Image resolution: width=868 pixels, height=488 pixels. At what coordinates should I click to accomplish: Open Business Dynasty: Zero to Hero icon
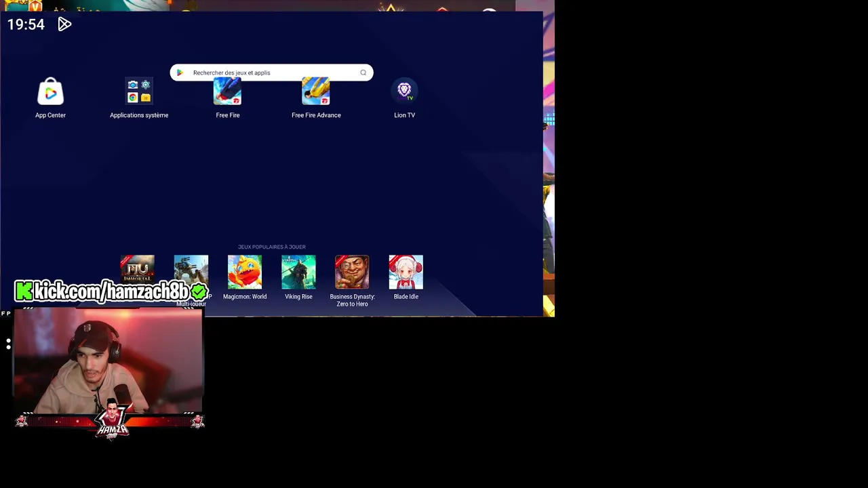(x=352, y=272)
